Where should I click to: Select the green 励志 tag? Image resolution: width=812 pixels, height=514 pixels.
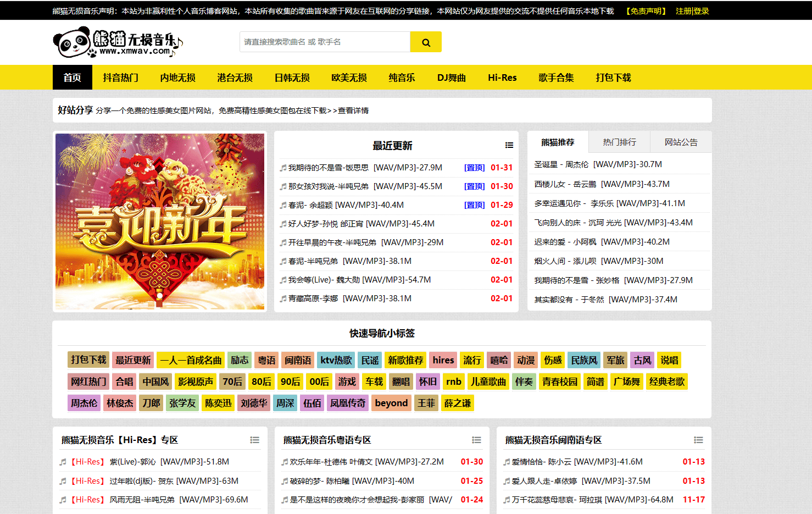point(240,360)
